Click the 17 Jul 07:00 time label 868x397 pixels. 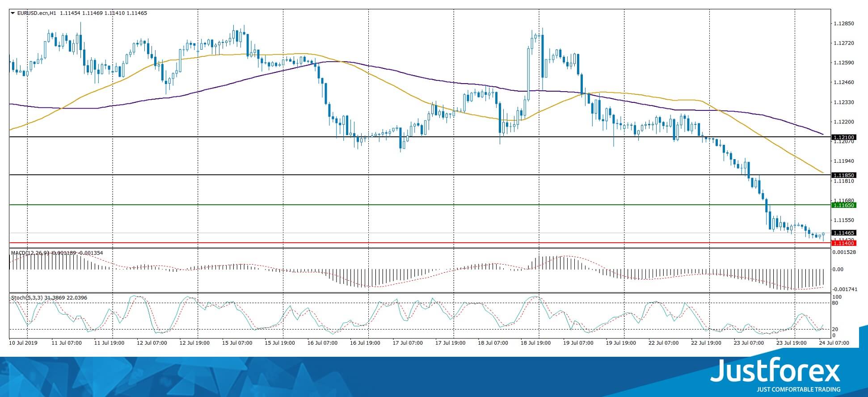pos(408,343)
